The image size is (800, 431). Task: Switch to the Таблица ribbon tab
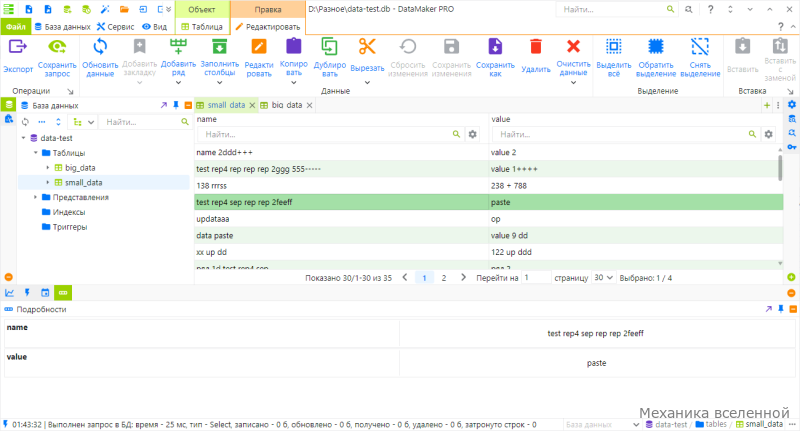pyautogui.click(x=202, y=27)
